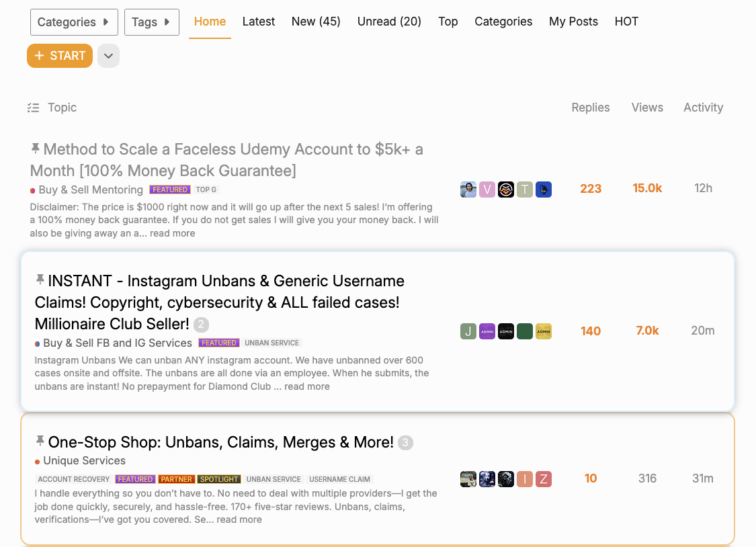
Task: Open first photo avatar on One-Stop Shop topic
Action: 468,479
